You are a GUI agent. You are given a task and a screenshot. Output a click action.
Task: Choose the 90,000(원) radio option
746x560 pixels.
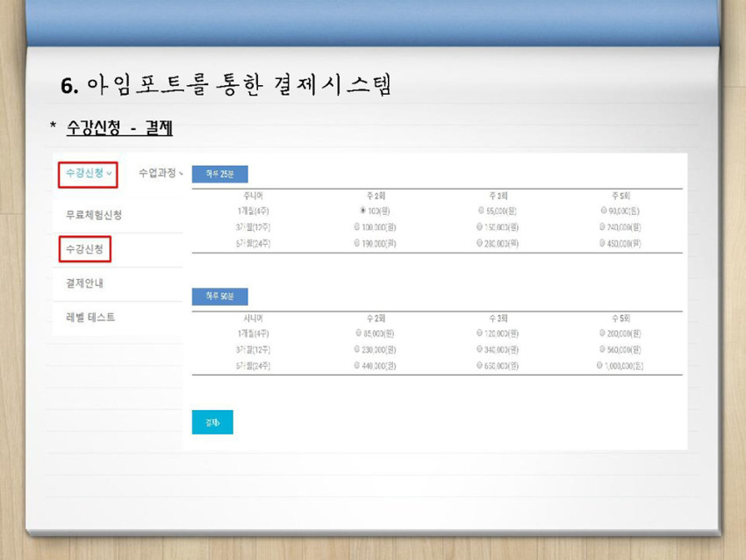(603, 211)
